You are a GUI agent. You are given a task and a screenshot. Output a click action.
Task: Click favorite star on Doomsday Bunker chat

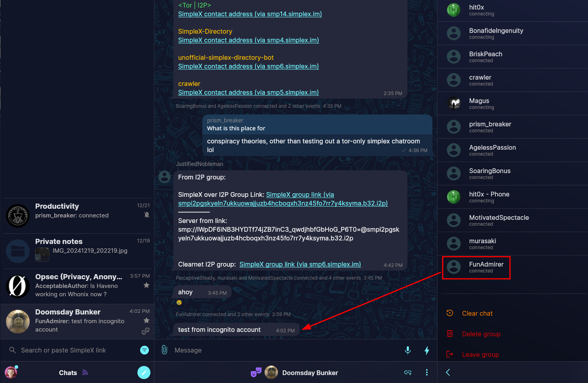147,320
